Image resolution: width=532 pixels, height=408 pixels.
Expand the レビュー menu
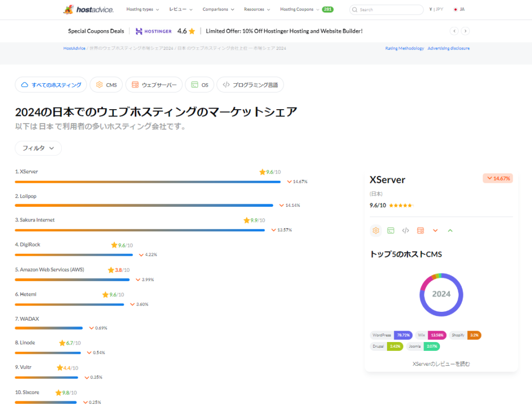(x=181, y=9)
